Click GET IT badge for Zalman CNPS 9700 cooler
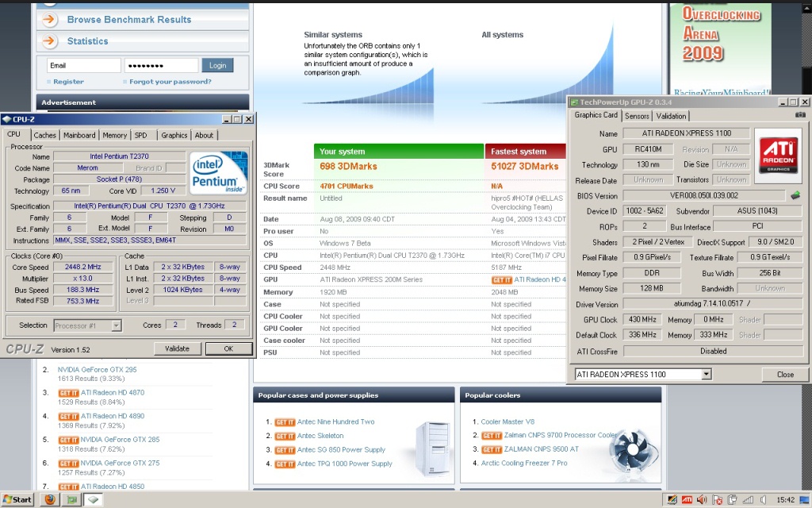The height and width of the screenshot is (508, 812). 492,436
